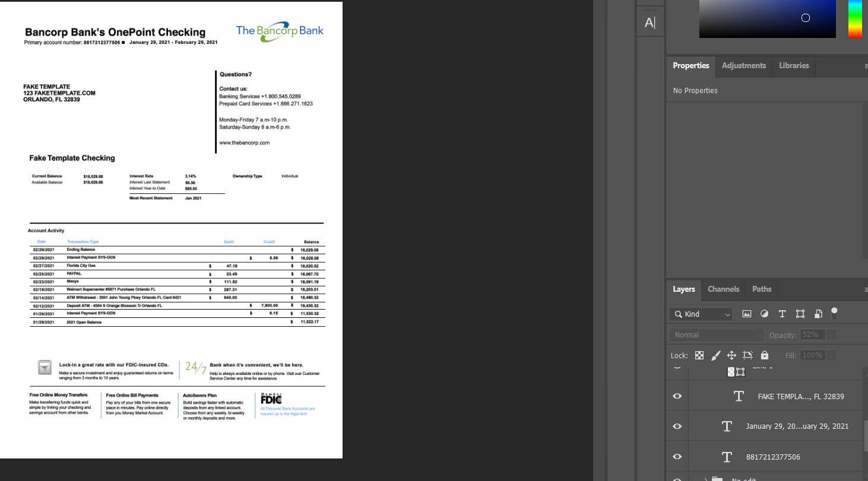
Task: Switch to the Libraries tab
Action: [794, 65]
